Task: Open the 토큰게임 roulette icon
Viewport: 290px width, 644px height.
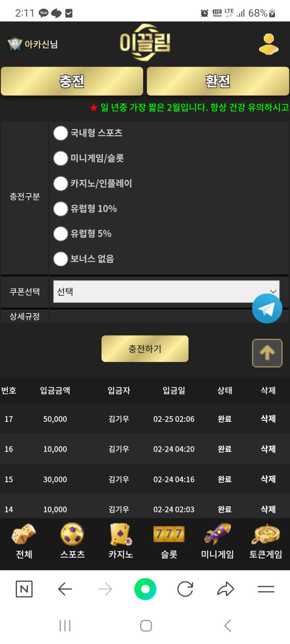Action: pyautogui.click(x=265, y=535)
